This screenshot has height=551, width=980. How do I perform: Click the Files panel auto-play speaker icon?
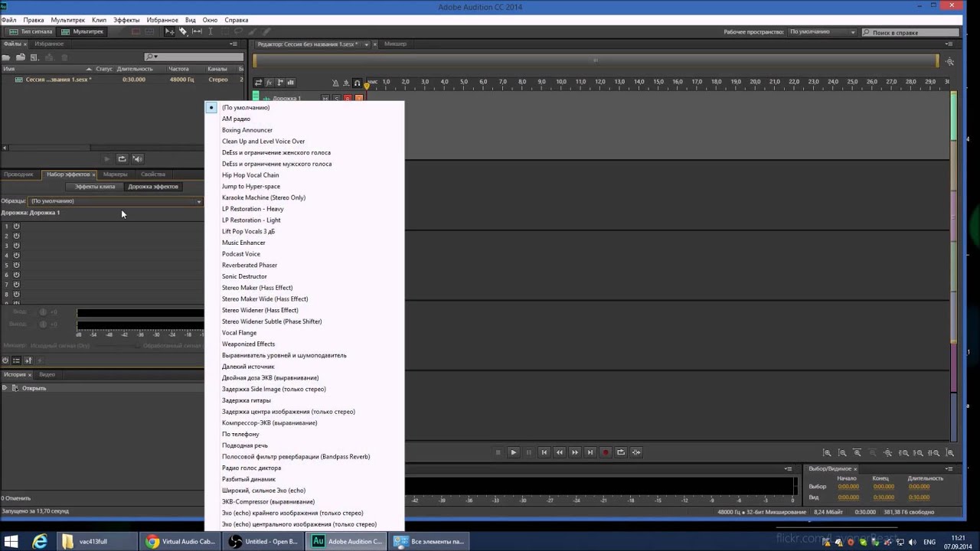coord(137,159)
